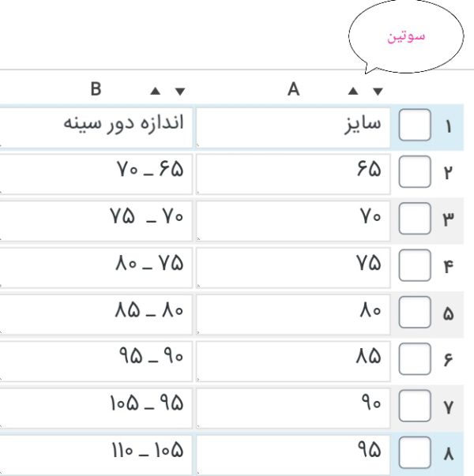Sort column B descending with down arrow

click(179, 91)
